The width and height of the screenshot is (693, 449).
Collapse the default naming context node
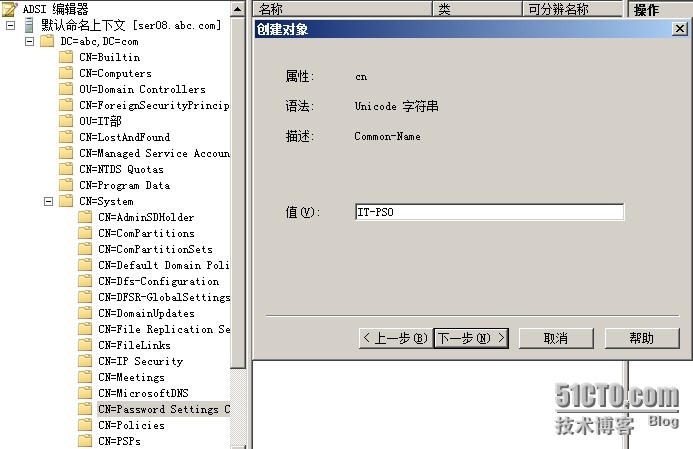pyautogui.click(x=11, y=25)
